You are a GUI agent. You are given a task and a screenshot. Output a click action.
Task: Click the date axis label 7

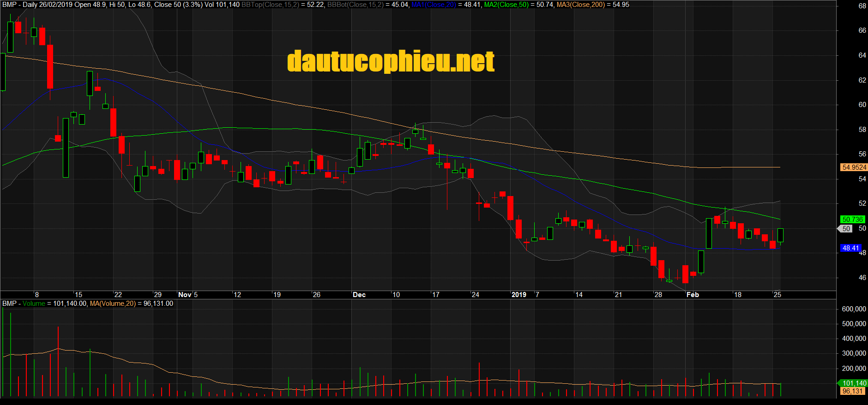point(537,295)
